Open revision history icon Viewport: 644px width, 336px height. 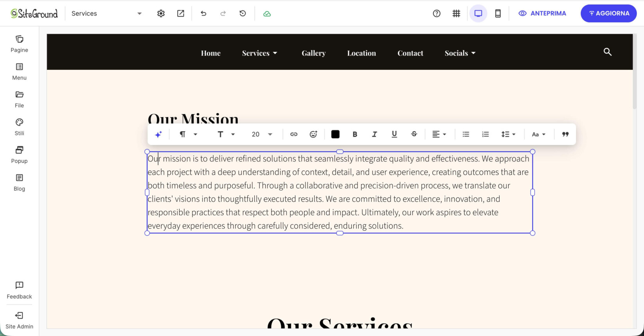tap(243, 13)
